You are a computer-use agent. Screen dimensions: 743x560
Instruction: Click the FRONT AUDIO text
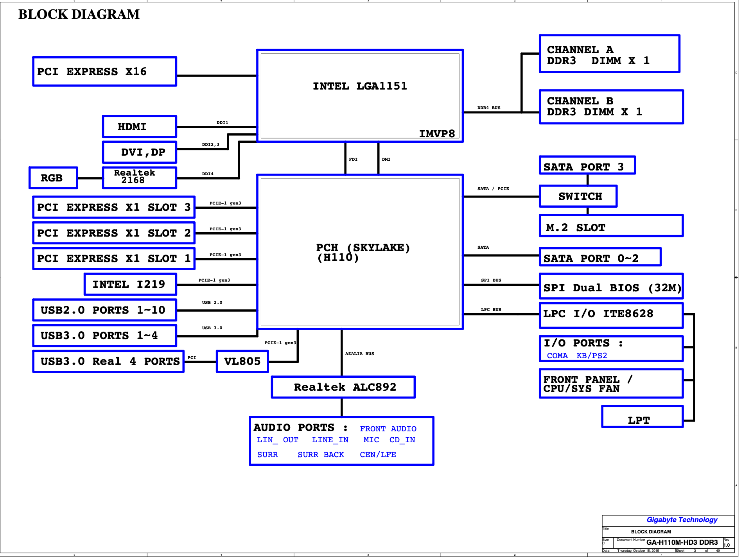click(x=388, y=429)
